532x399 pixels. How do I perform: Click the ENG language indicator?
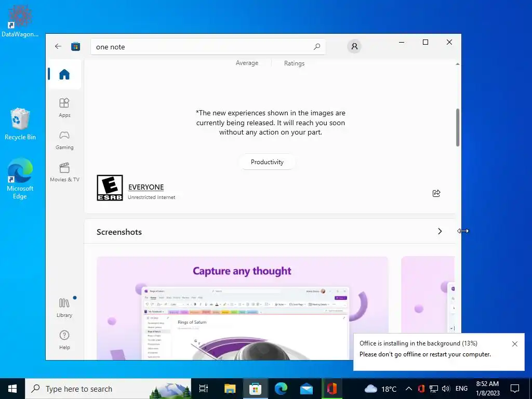click(x=461, y=389)
